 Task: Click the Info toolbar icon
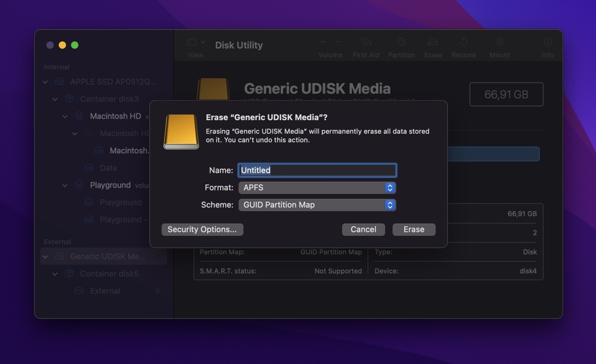click(x=547, y=42)
